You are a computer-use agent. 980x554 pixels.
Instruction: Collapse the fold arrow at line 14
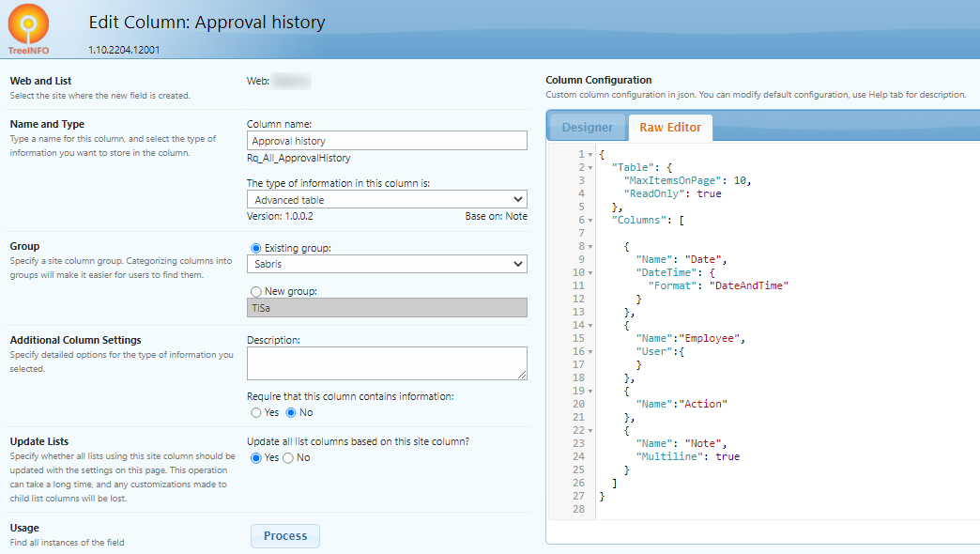pos(590,325)
